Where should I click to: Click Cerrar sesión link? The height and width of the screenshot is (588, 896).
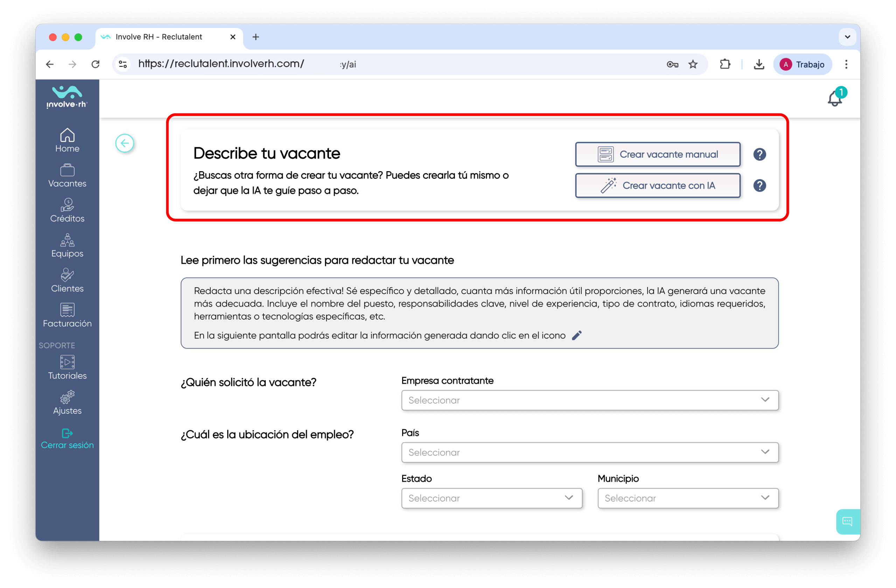coord(68,439)
